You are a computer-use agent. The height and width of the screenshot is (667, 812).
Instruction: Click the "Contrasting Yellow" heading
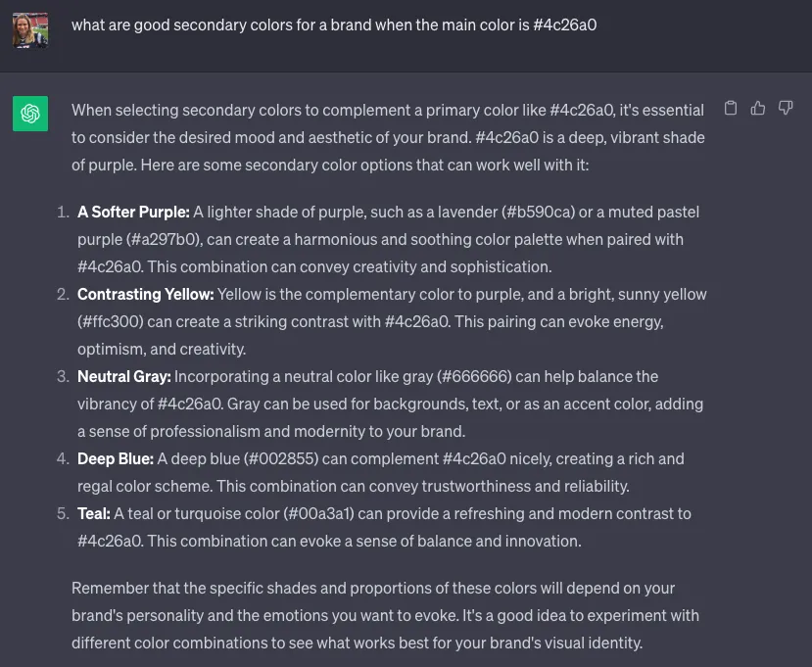(x=145, y=294)
